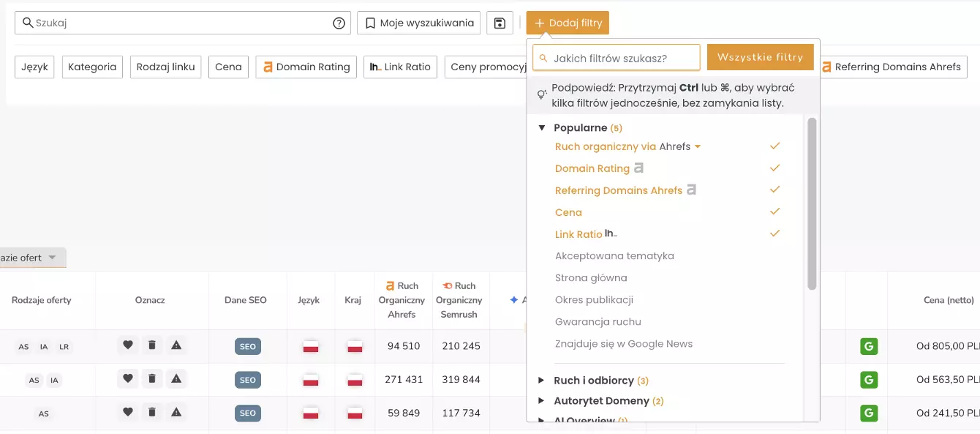The width and height of the screenshot is (980, 434).
Task: Select Okres publikacji from the filter list
Action: [594, 300]
